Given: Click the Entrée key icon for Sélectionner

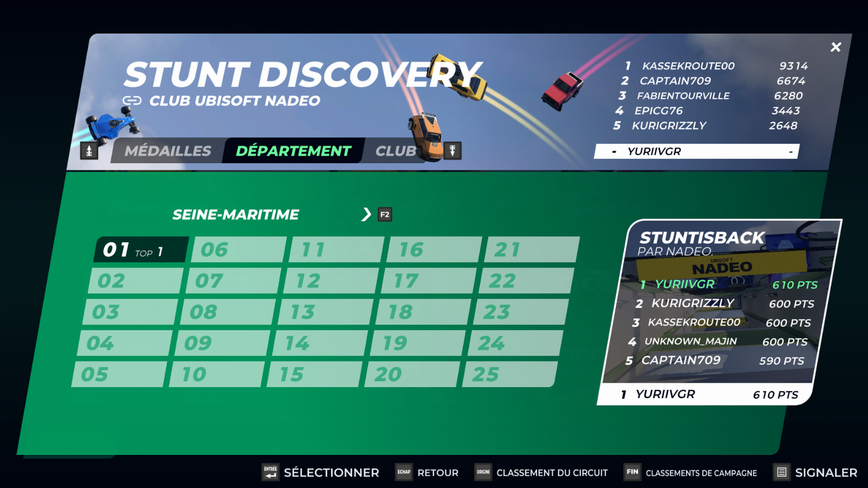Looking at the screenshot, I should pos(271,472).
